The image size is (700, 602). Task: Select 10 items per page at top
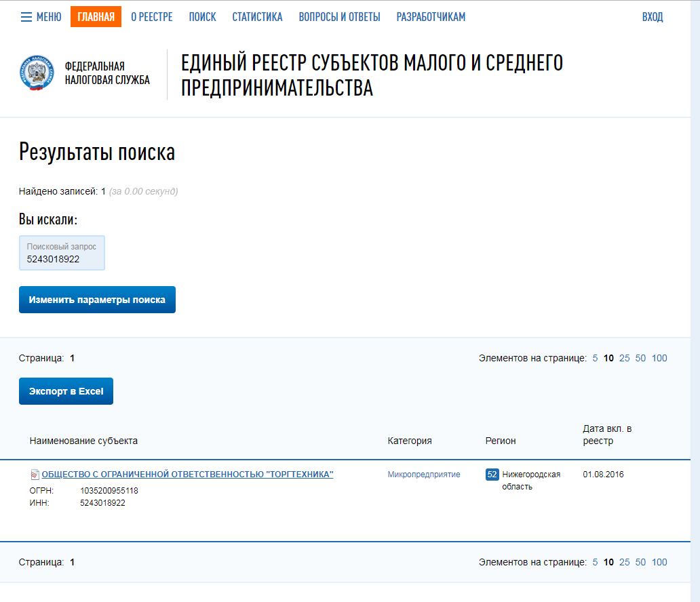click(608, 359)
